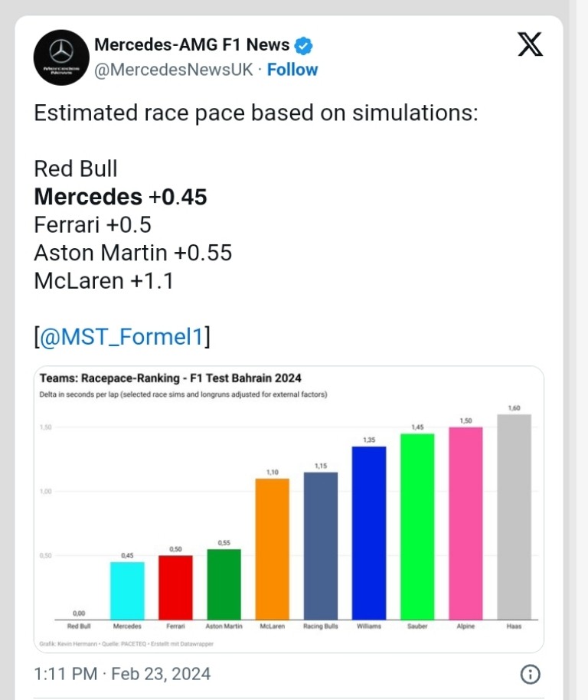Viewport: 588px width, 700px height.
Task: Click the bright green Sauber bar
Action: pos(417,527)
